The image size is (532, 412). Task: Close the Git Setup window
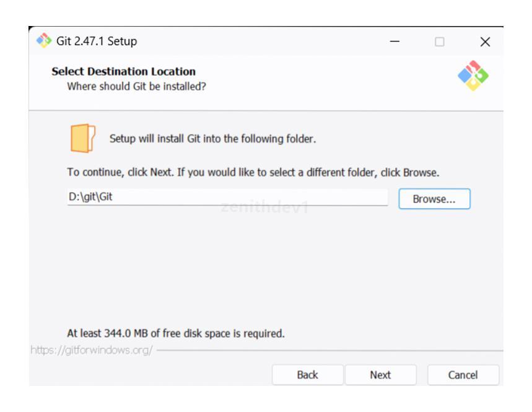click(485, 42)
